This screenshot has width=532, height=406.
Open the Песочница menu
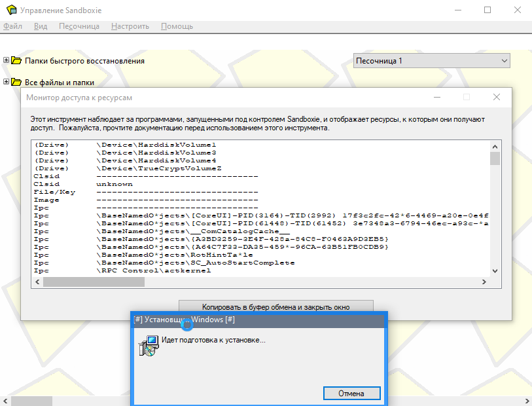tap(79, 26)
